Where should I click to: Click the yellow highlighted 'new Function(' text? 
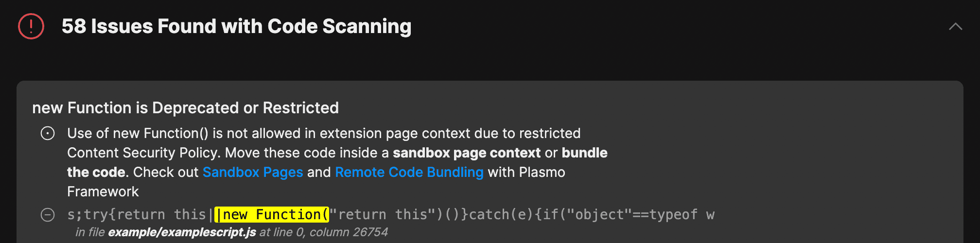tap(272, 214)
